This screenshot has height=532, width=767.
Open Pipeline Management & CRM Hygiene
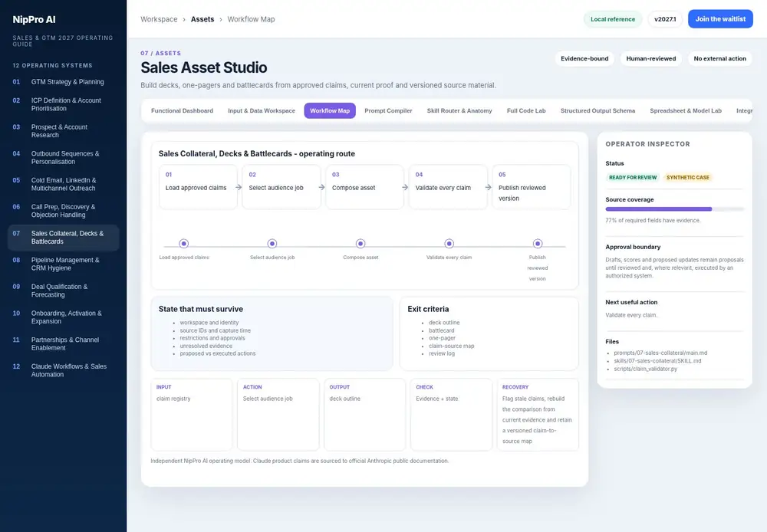tap(64, 264)
